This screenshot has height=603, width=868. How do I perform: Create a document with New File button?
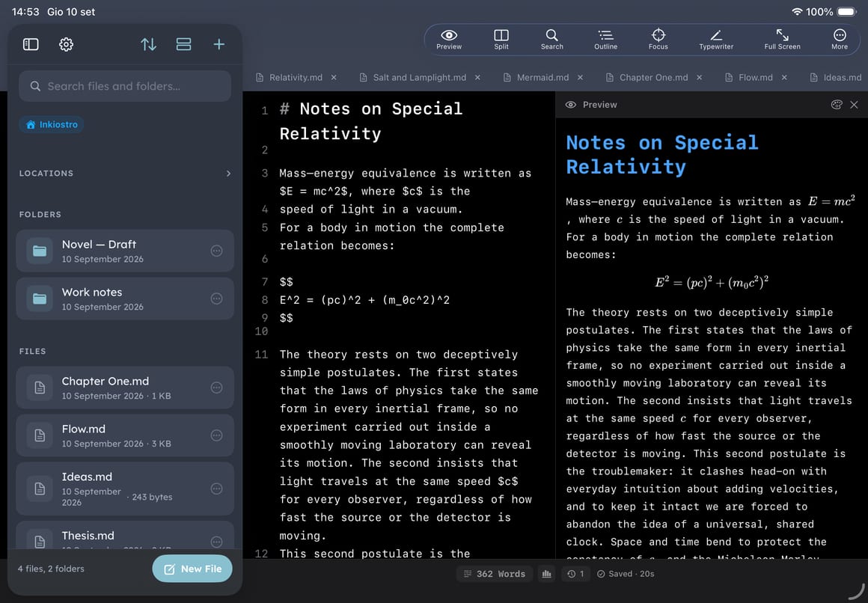192,569
